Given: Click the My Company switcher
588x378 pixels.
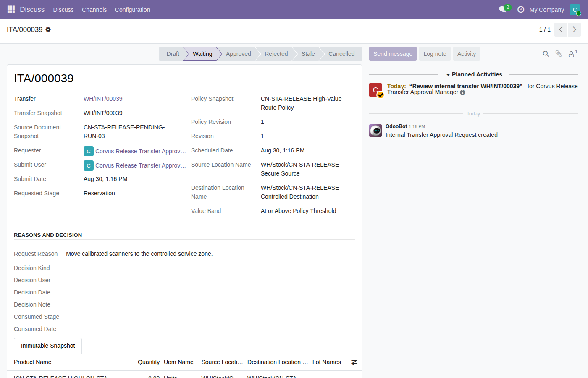Looking at the screenshot, I should click(547, 10).
